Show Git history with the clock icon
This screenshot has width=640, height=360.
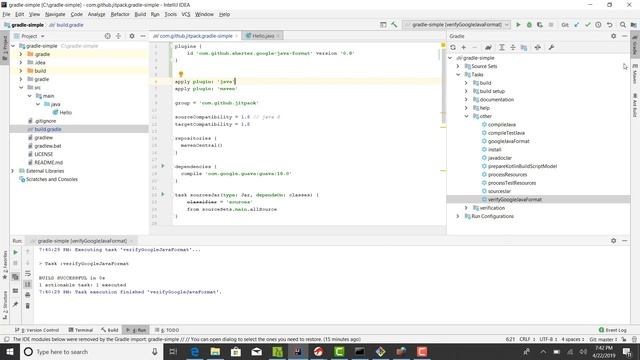598,25
